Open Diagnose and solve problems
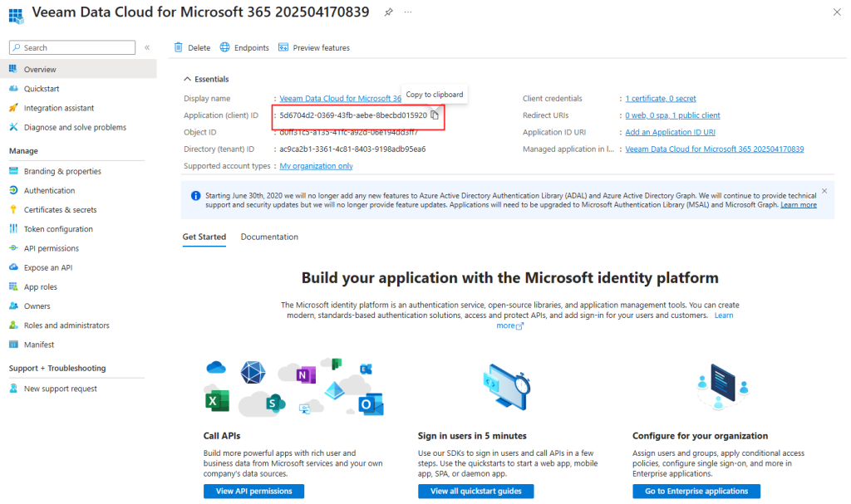This screenshot has width=851, height=504. pyautogui.click(x=75, y=128)
